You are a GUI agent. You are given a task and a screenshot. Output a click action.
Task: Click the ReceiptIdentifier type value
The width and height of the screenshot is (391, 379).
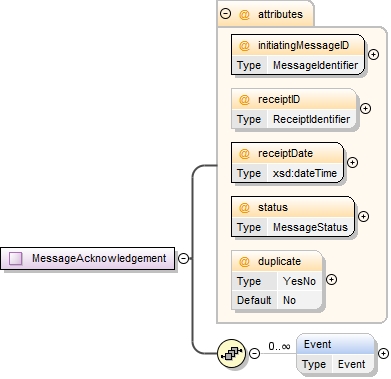(311, 119)
